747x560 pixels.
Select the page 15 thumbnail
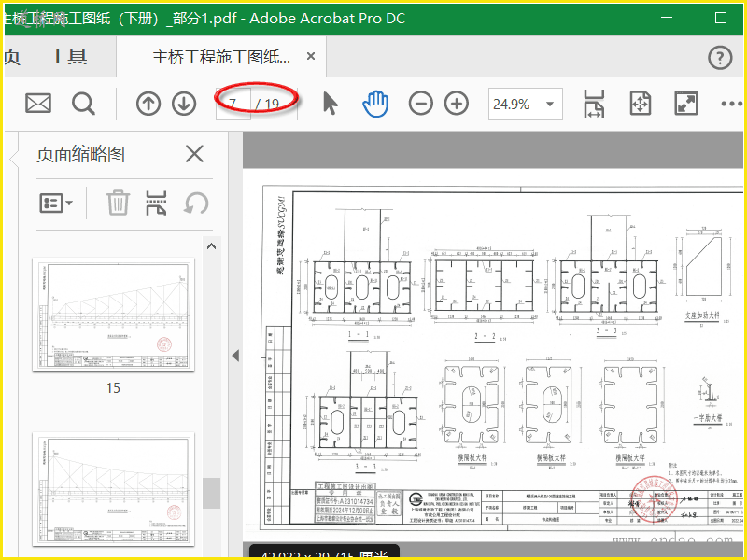coord(113,315)
